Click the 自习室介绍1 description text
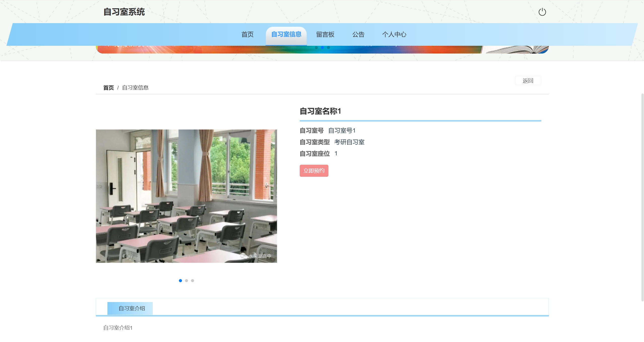644x342 pixels. tap(118, 328)
